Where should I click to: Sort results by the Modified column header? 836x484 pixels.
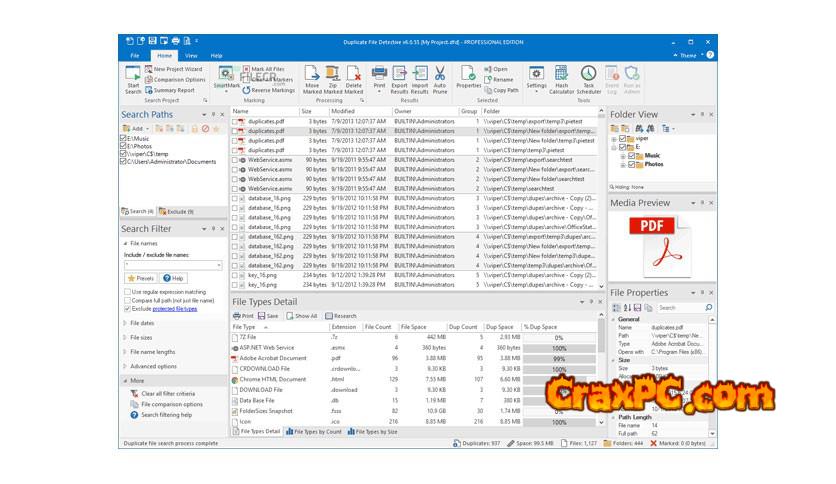[x=360, y=111]
